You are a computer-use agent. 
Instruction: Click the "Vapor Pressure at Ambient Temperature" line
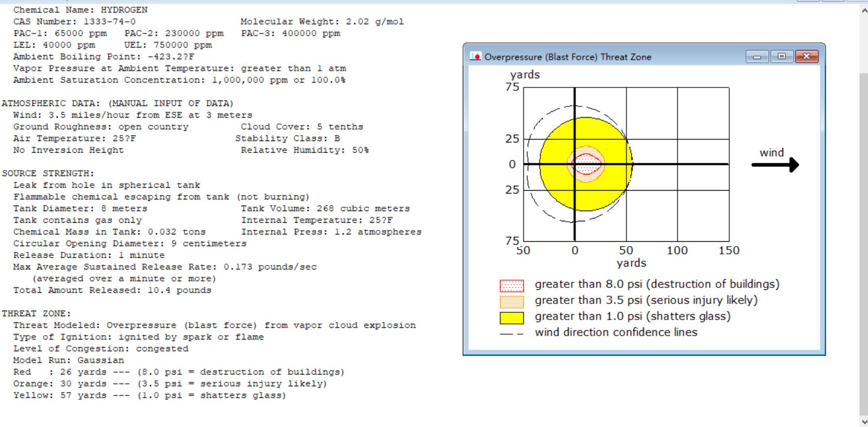point(179,68)
